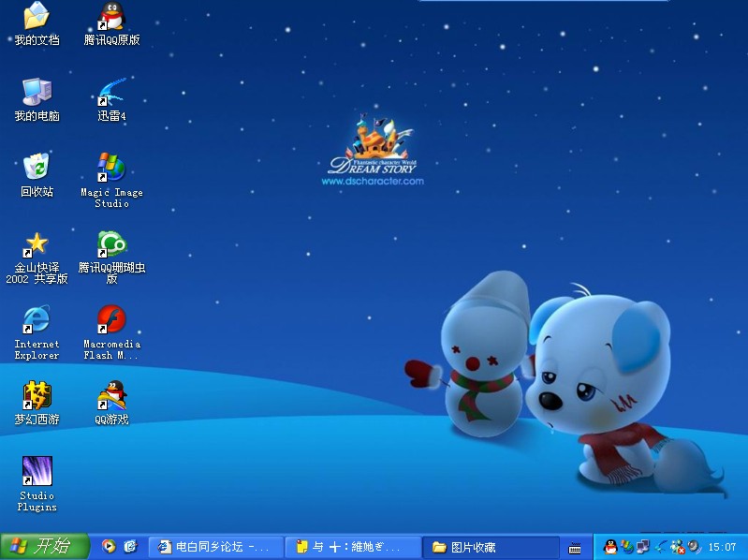This screenshot has height=560, width=748.
Task: Switch to the 图片收藏 folder taskbar button
Action: [x=491, y=547]
